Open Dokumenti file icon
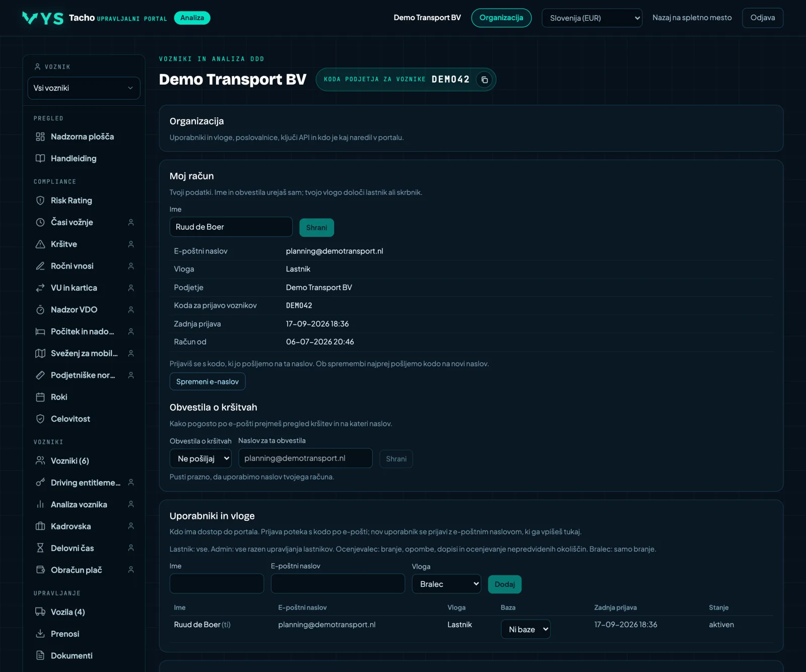This screenshot has height=672, width=806. (40, 655)
